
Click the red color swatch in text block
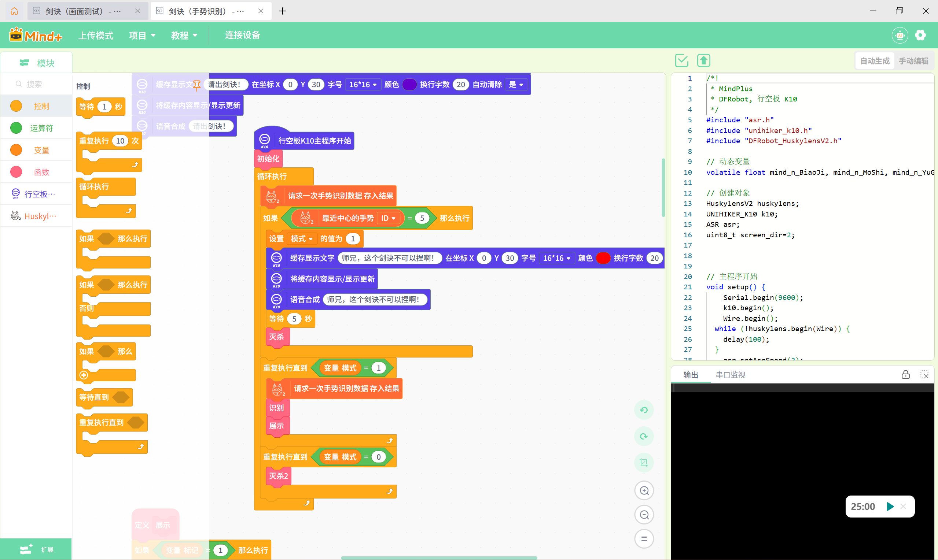(x=603, y=258)
